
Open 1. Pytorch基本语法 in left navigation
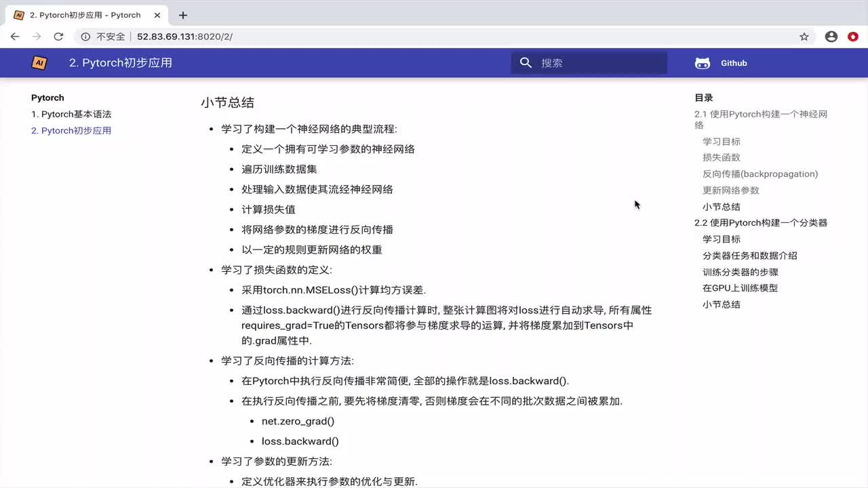[x=71, y=115]
